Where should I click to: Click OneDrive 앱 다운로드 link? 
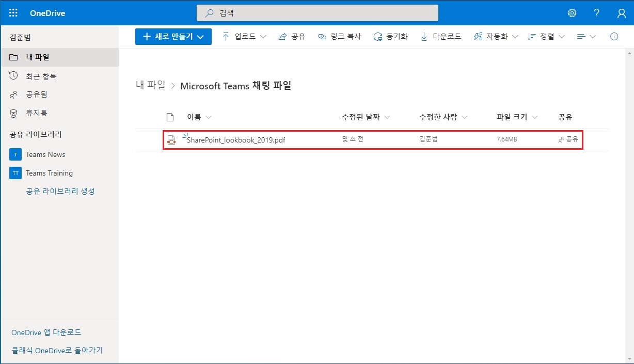[46, 333]
